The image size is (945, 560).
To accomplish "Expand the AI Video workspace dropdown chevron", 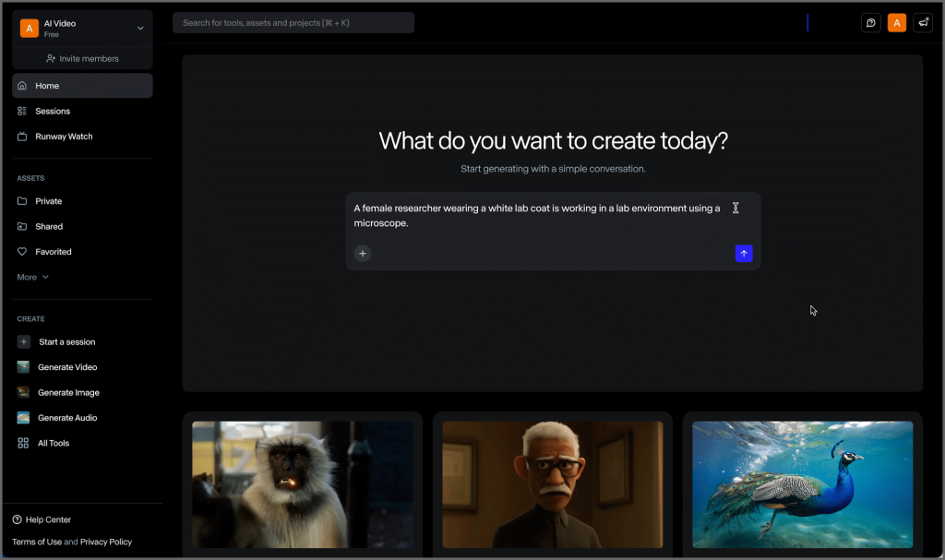I will coord(140,29).
